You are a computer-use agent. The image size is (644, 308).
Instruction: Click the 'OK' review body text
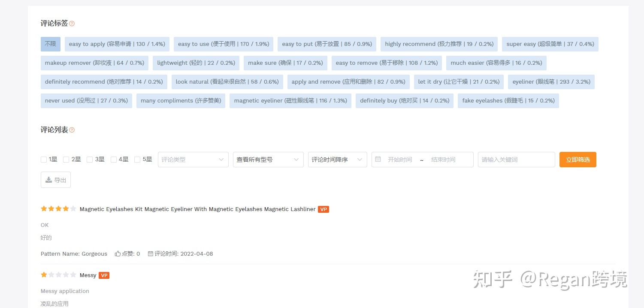click(45, 225)
